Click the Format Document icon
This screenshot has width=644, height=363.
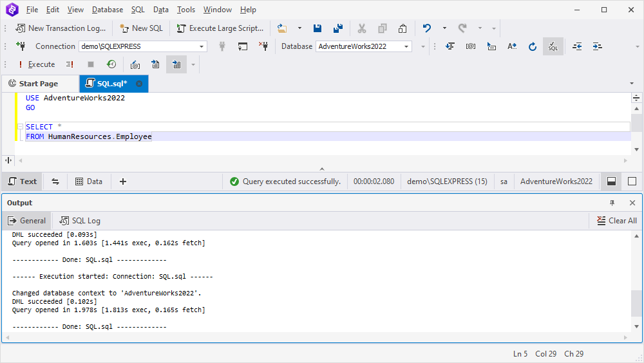450,46
